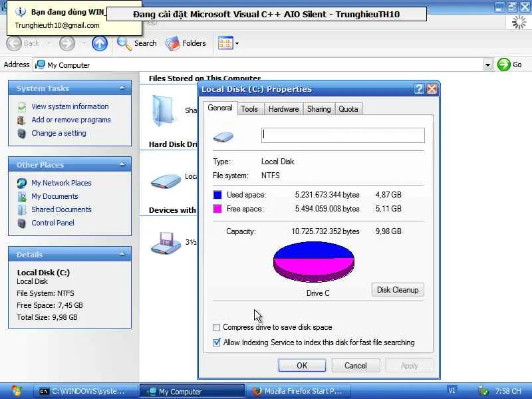Click the My Computer icon in Address bar
532x399 pixels.
coord(40,65)
